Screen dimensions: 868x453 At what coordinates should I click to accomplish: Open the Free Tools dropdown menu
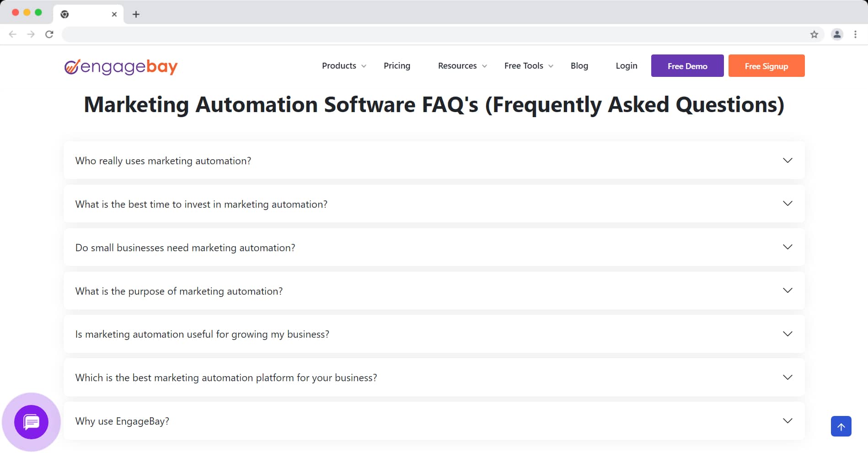[x=529, y=66]
